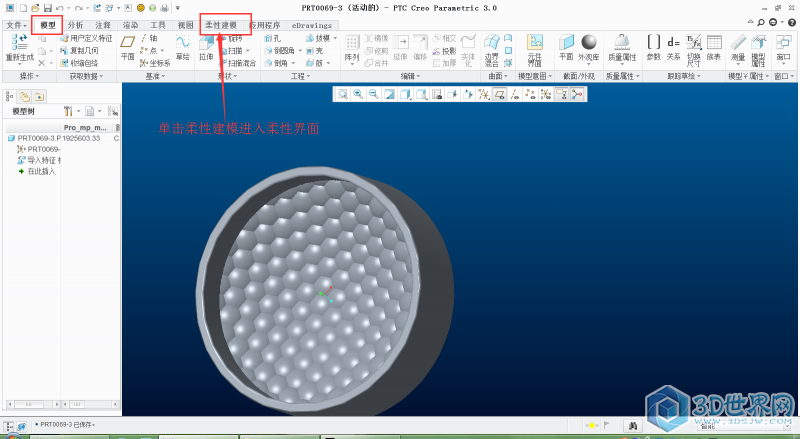Toggle datum axis display in graphics toolbar
The width and height of the screenshot is (800, 439).
(515, 94)
